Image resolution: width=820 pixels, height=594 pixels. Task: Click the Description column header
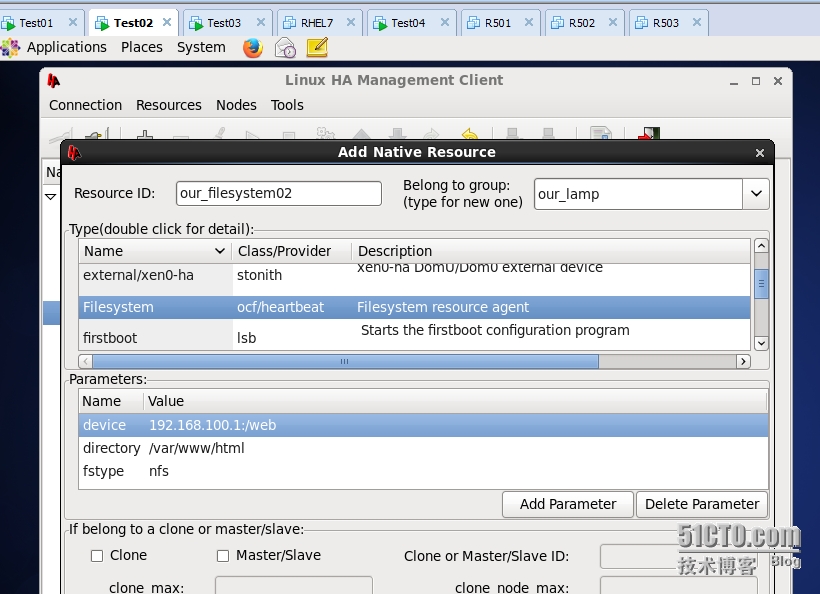click(x=551, y=252)
